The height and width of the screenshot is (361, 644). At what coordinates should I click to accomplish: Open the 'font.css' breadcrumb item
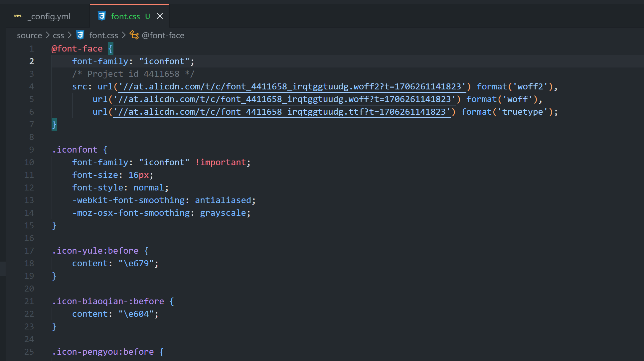coord(103,35)
